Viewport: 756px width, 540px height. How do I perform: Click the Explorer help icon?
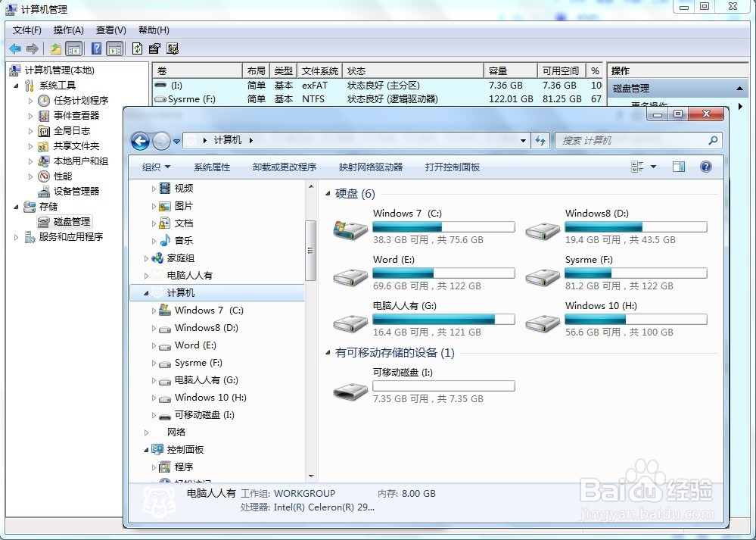706,167
